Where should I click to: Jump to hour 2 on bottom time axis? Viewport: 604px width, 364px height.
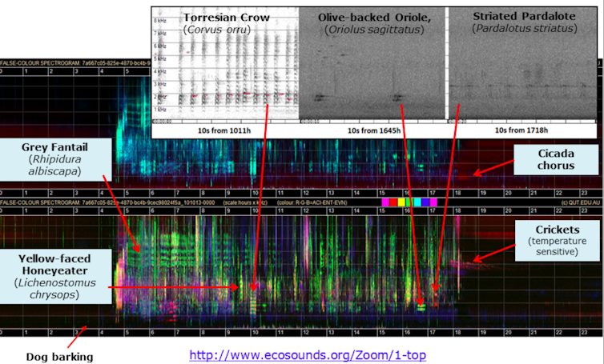point(50,331)
